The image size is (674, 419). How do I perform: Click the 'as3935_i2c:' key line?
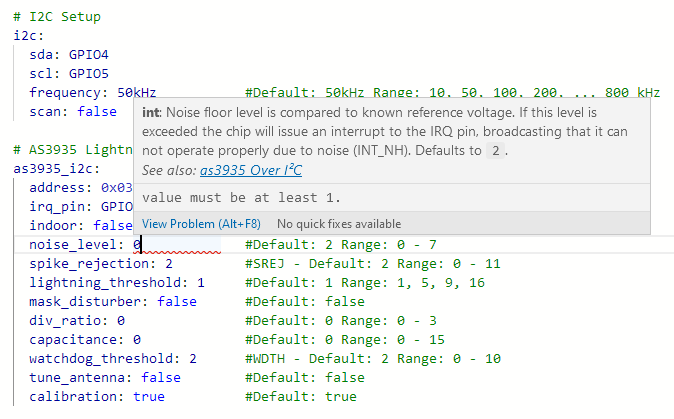click(x=57, y=168)
